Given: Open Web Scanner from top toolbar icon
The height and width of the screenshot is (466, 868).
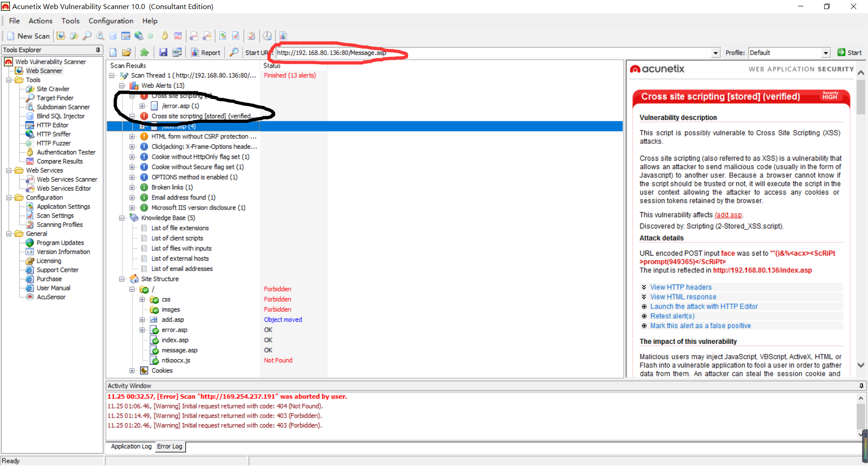Looking at the screenshot, I should [x=61, y=36].
